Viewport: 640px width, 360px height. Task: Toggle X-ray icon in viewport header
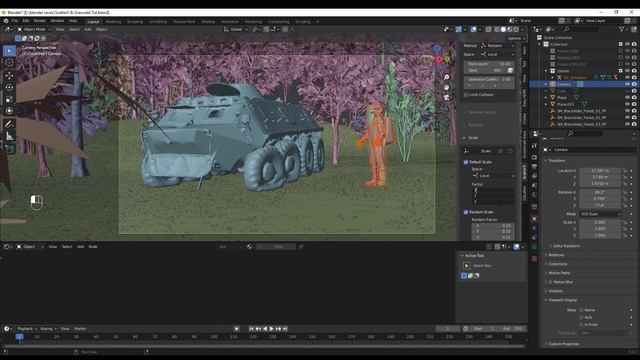pos(488,29)
